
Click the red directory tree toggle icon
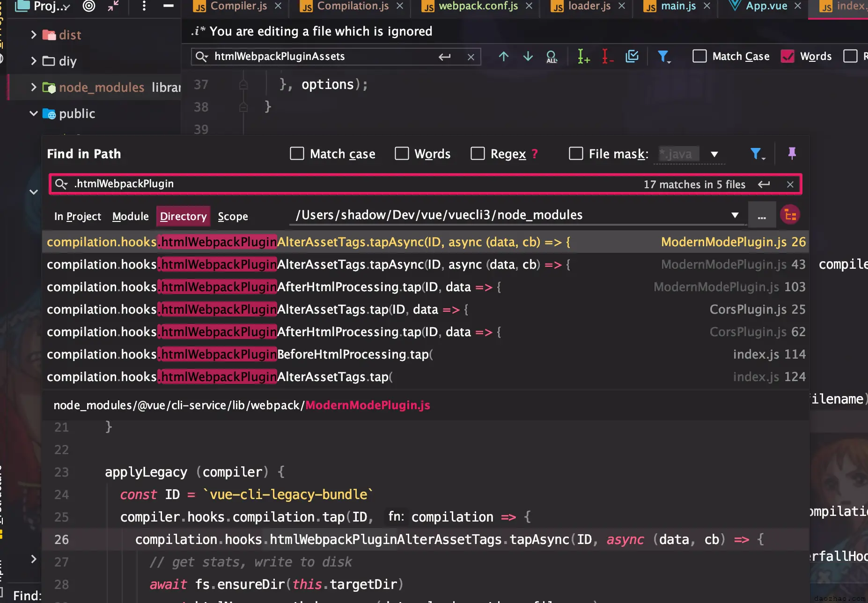pos(790,215)
